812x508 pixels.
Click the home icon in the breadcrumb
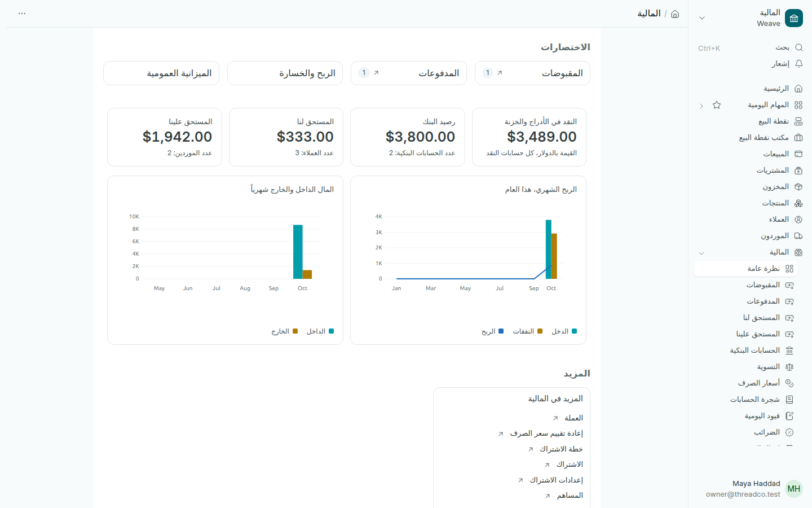point(675,14)
